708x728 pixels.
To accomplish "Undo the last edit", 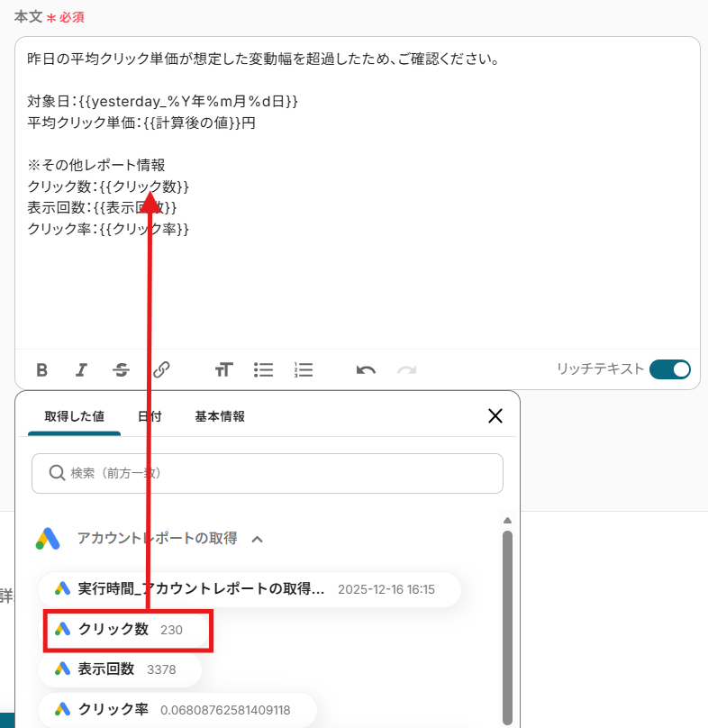I will click(x=366, y=370).
